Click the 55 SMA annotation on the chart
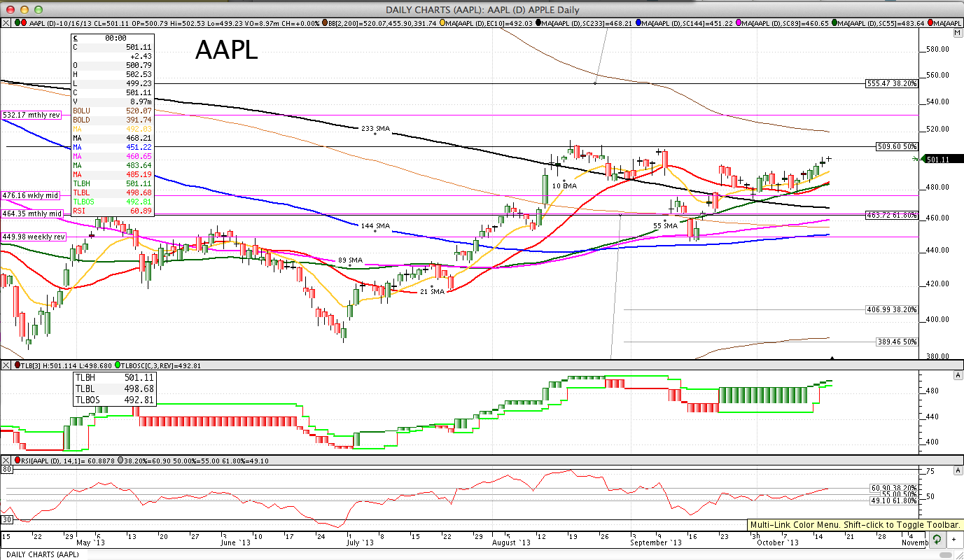 click(665, 226)
